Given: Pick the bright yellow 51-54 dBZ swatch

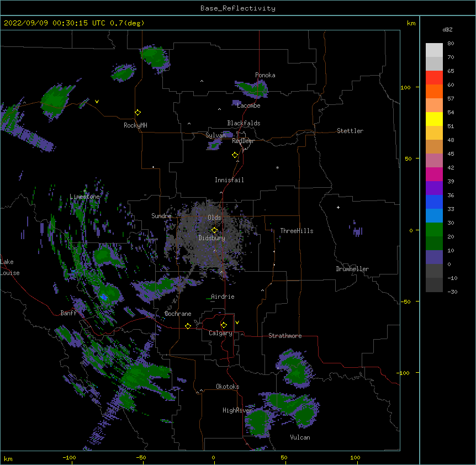Looking at the screenshot, I should pos(434,119).
